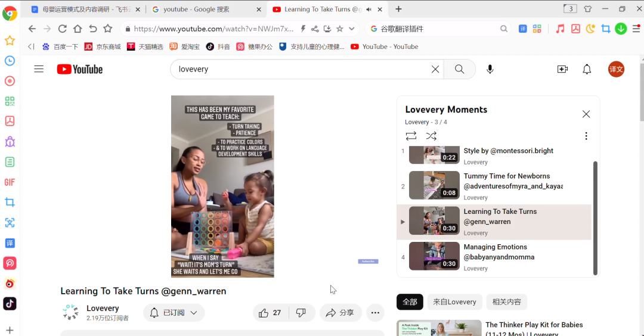Click the music note extension icon
644x336 pixels.
coord(560,29)
